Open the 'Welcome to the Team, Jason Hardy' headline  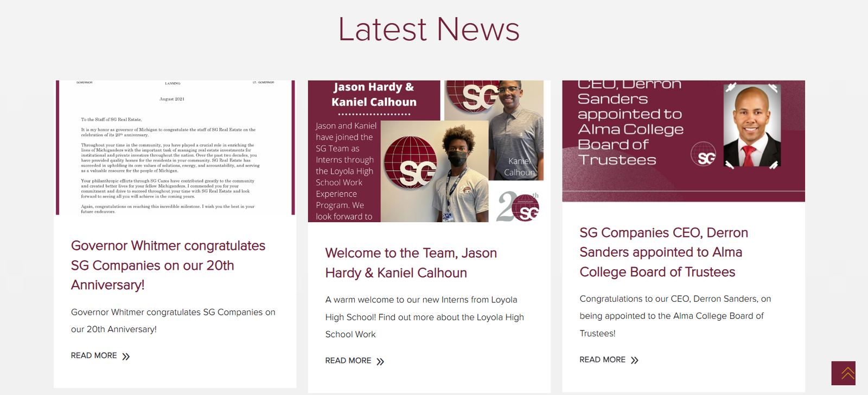click(411, 263)
